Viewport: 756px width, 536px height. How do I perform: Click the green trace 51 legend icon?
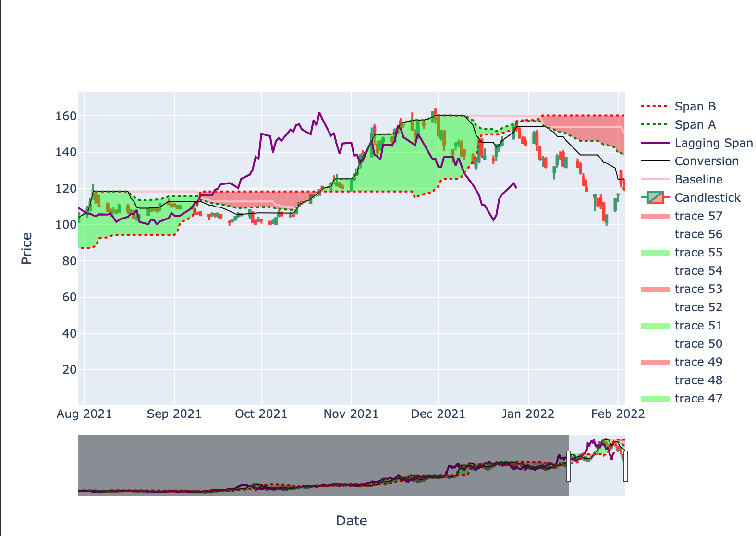[x=655, y=326]
